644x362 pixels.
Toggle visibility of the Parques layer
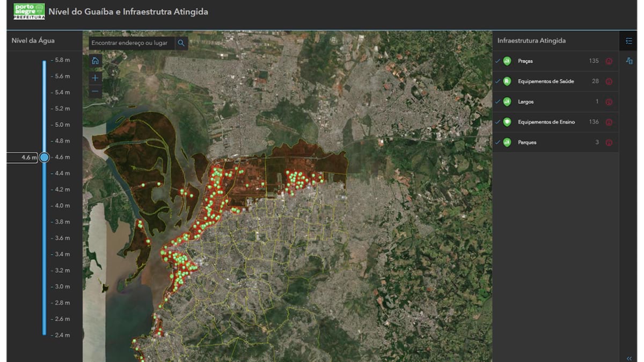[x=499, y=142]
